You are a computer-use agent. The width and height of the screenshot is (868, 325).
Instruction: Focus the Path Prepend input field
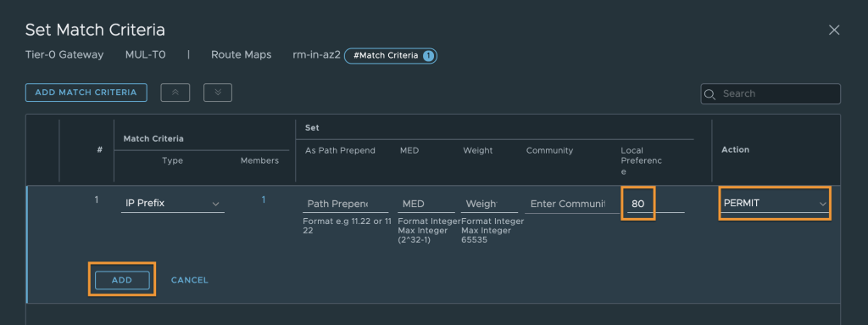[346, 204]
